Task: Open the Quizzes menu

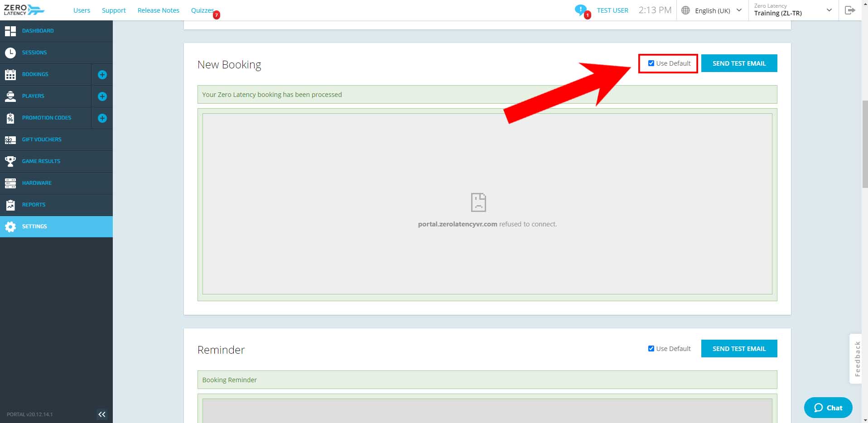Action: 203,10
